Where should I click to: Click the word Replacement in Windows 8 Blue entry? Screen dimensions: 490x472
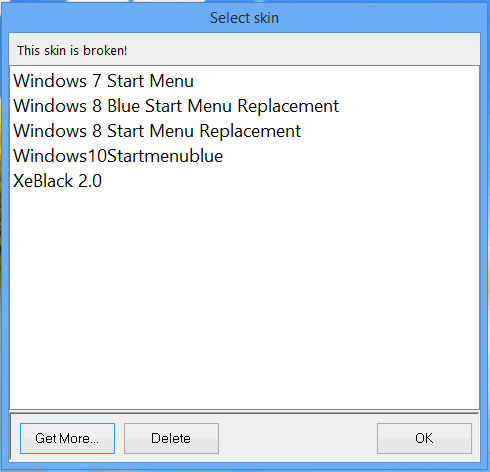[288, 107]
